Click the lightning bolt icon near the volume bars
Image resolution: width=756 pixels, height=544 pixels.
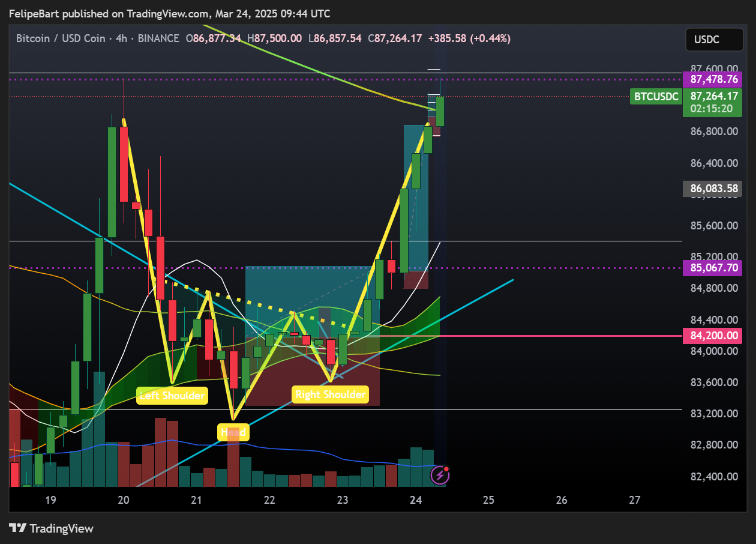(x=440, y=475)
